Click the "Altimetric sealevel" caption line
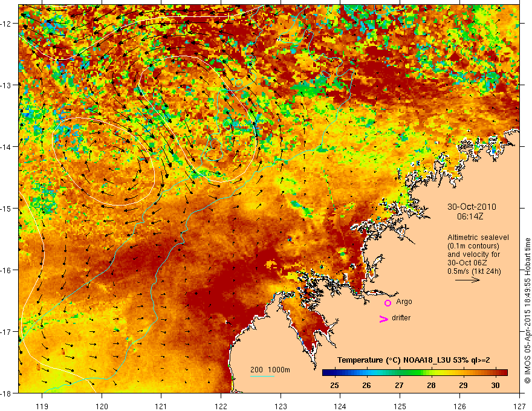The width and height of the screenshot is (532, 411). (478, 238)
